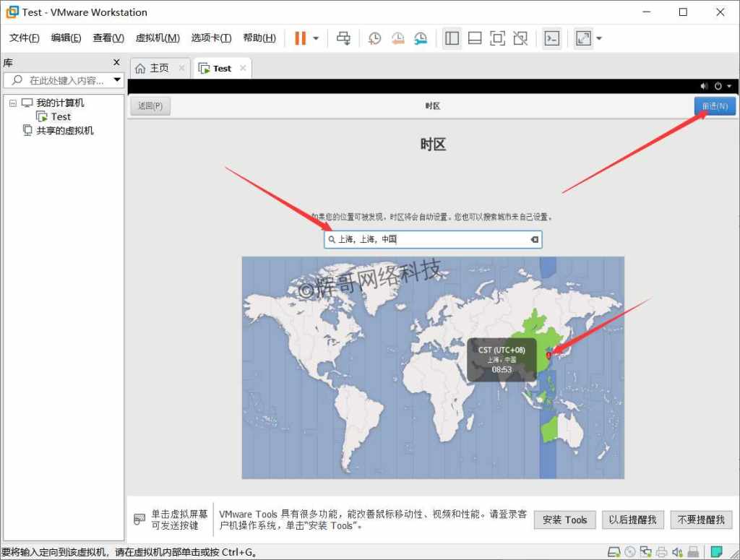
Task: Select the Test VM in the library tree
Action: [x=61, y=116]
